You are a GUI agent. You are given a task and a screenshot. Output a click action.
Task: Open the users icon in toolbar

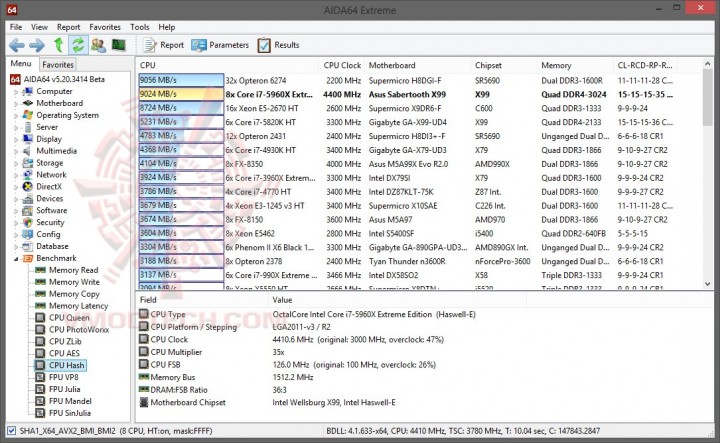(x=98, y=45)
